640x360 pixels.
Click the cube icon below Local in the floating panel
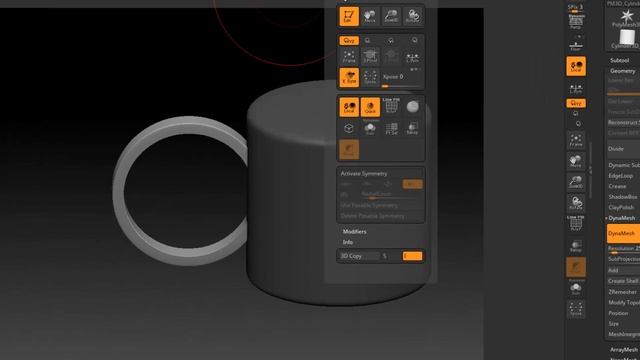(x=349, y=129)
